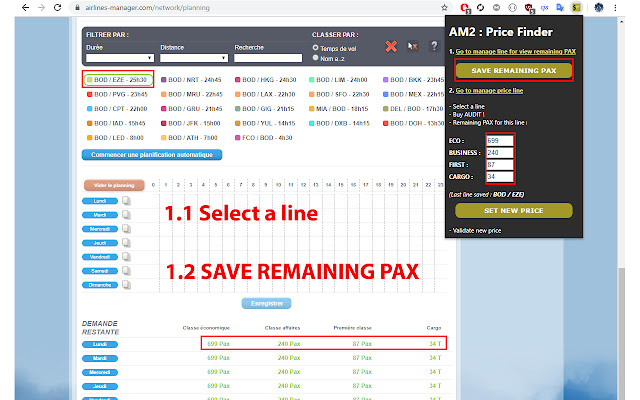Viewport: 640px width, 400px height.
Task: Select the BOD / JFK - 15h00 line
Action: (x=191, y=123)
